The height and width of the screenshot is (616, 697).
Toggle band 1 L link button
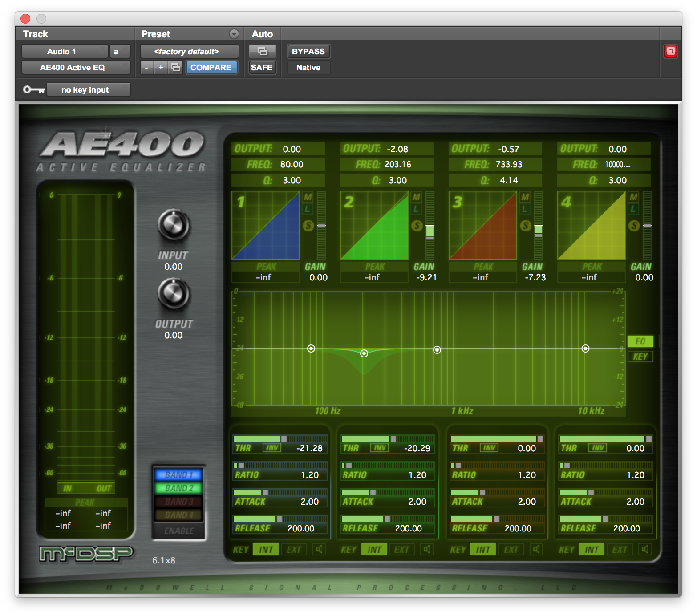click(308, 209)
